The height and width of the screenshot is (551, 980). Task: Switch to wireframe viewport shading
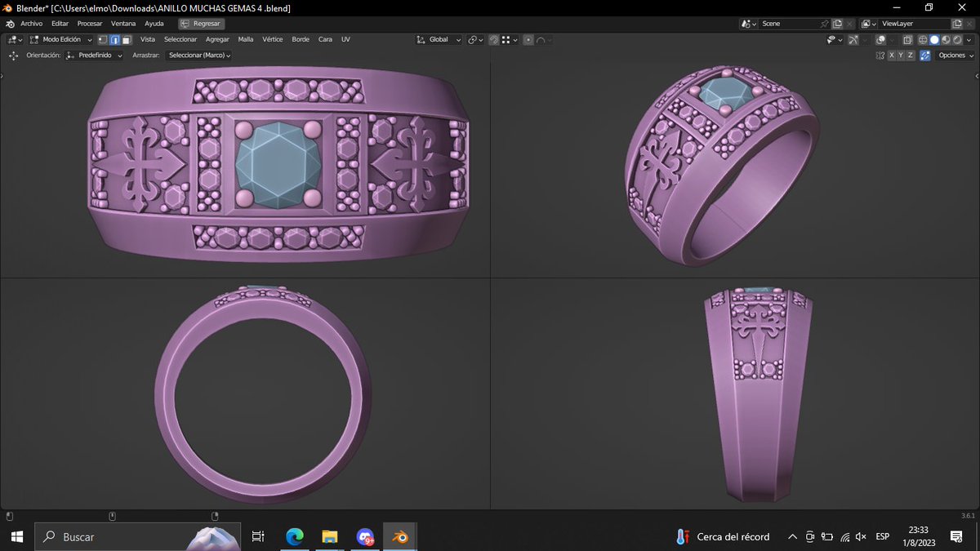click(x=923, y=40)
